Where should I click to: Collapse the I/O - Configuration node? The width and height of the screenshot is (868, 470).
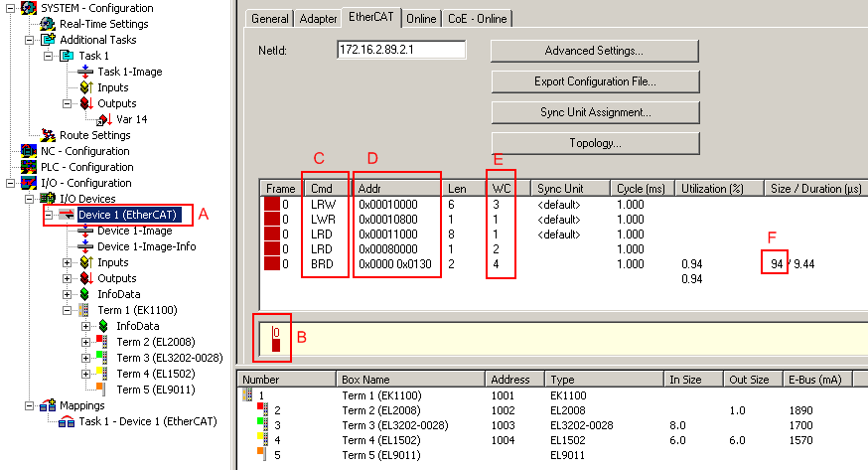(x=10, y=183)
